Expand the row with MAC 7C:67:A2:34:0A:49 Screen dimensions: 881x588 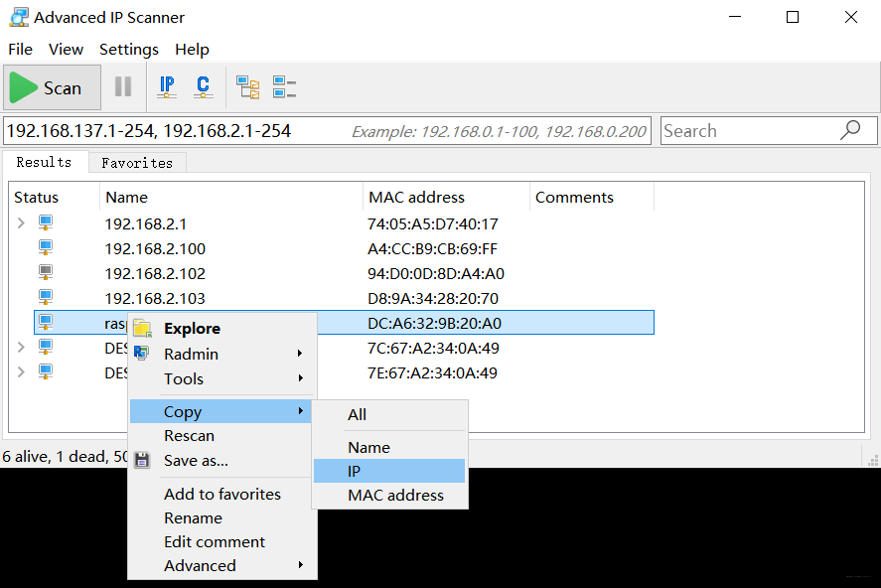click(x=21, y=347)
